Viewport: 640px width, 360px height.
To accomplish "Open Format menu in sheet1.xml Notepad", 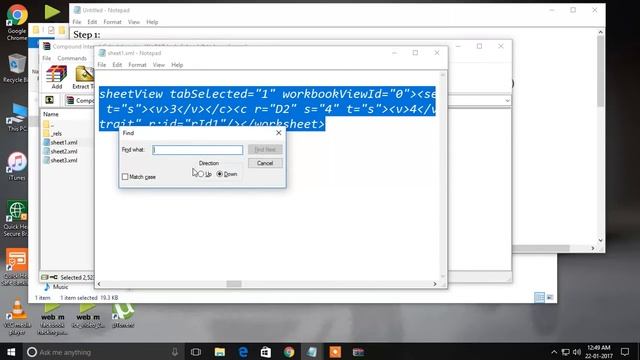I will (137, 65).
